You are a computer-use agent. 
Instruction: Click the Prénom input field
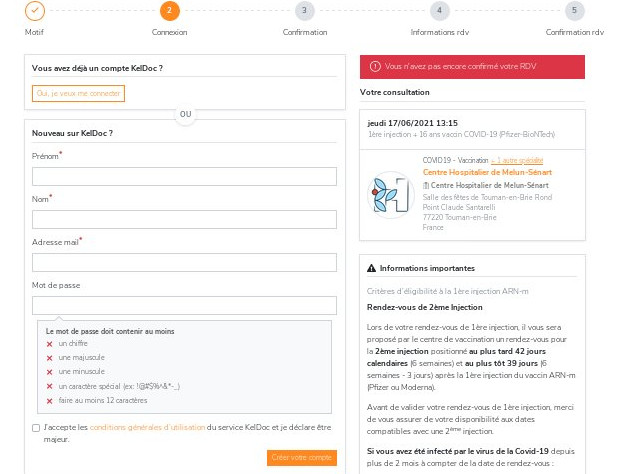[184, 176]
